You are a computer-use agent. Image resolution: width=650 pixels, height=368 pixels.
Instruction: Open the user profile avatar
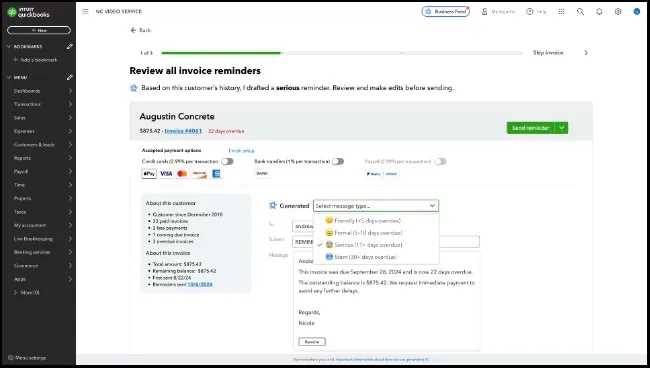pos(637,12)
